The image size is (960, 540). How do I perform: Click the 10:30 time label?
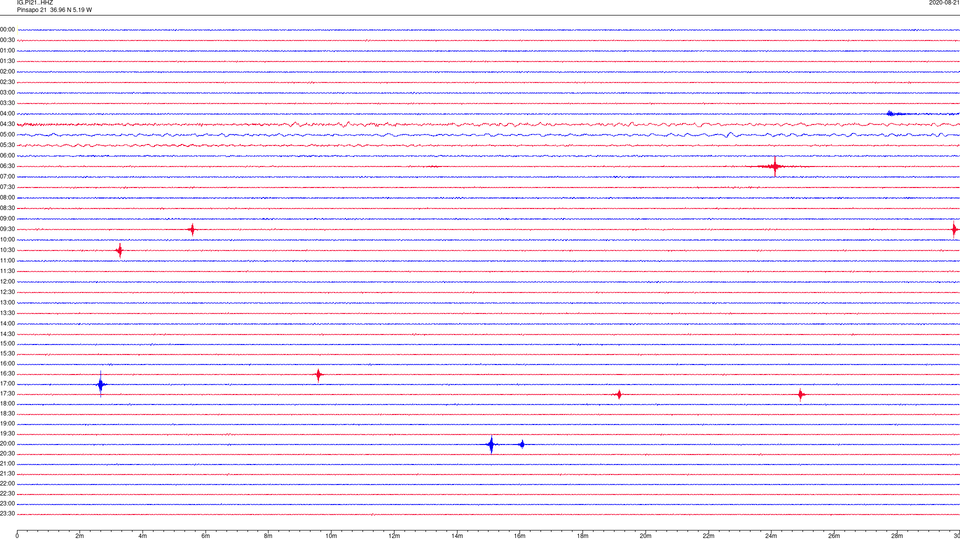[x=7, y=250]
